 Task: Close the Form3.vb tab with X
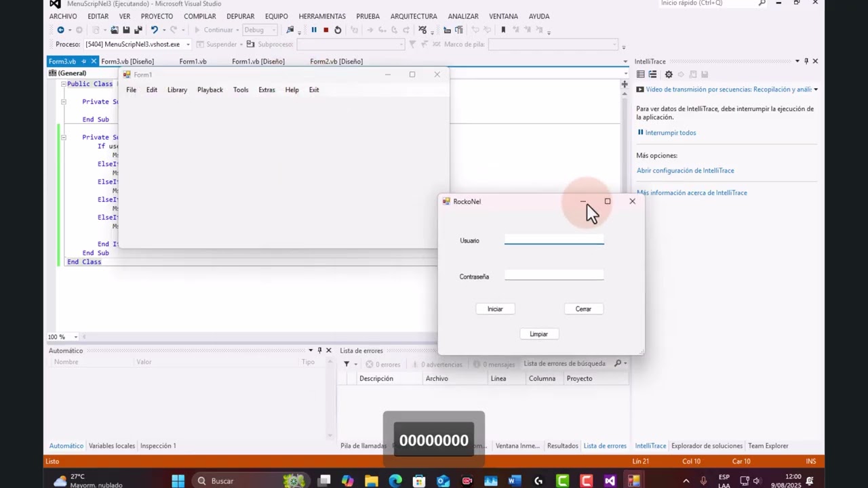(94, 62)
